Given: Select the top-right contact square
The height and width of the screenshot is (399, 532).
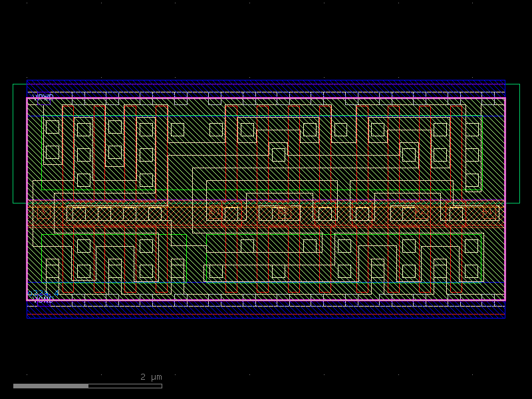Looking at the screenshot, I should 472,130.
